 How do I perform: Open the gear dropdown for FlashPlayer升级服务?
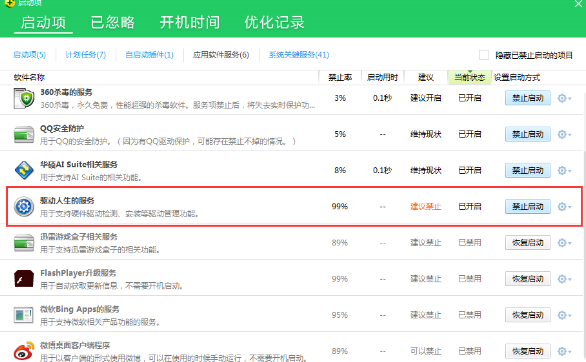(564, 279)
